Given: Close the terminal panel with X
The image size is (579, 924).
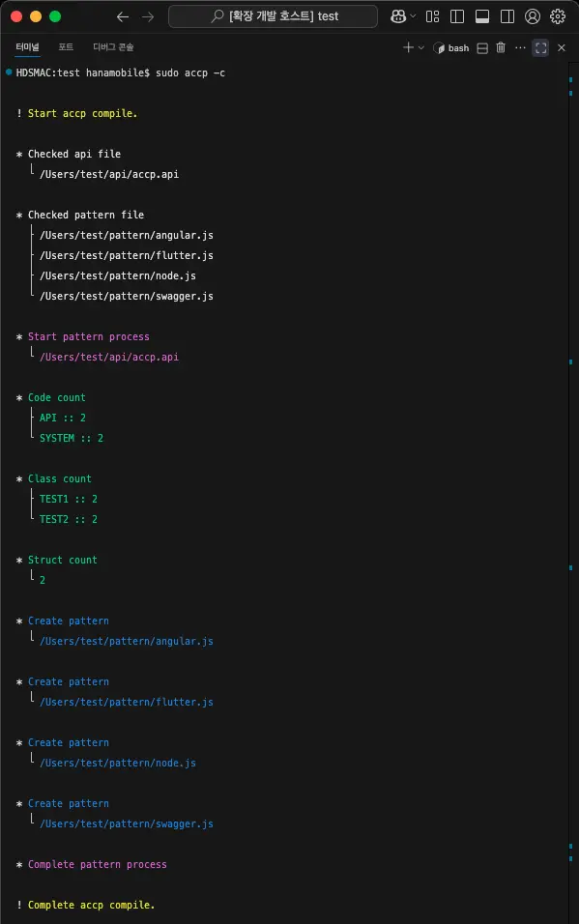Looking at the screenshot, I should click(x=561, y=47).
